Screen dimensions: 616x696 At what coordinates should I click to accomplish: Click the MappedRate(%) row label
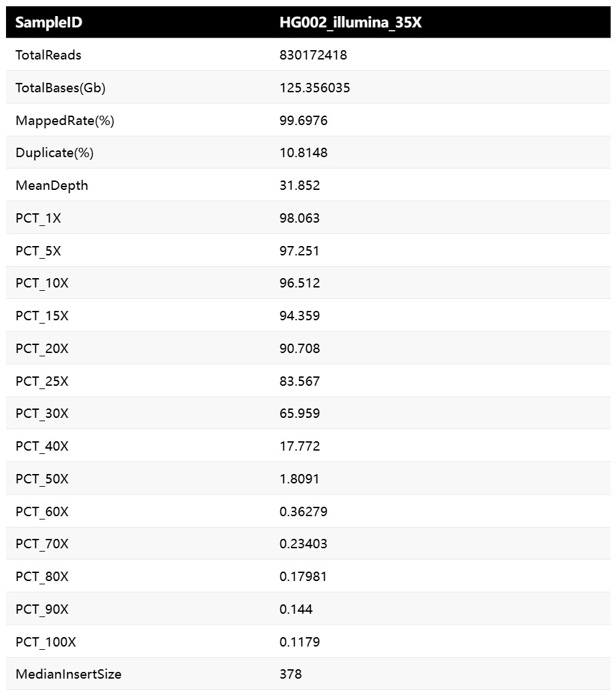pos(65,120)
